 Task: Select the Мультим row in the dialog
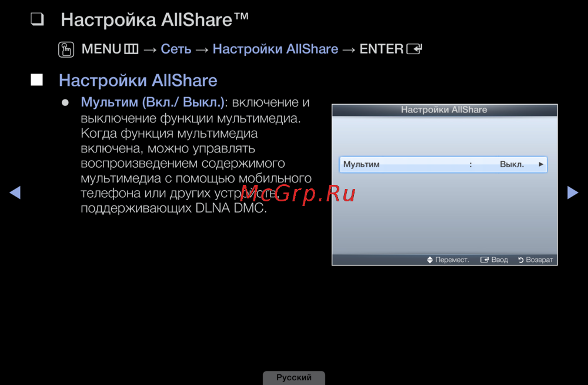pos(412,165)
